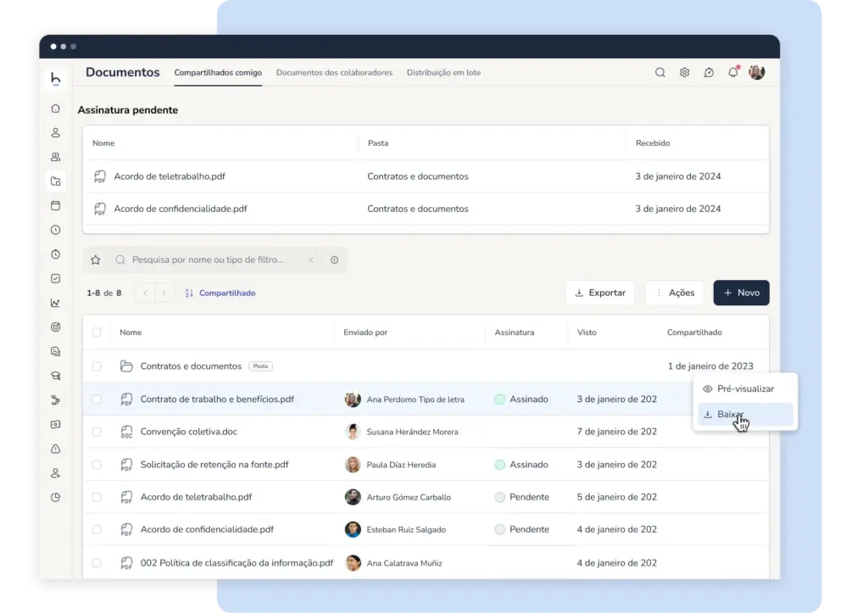This screenshot has width=868, height=614.
Task: Click the Exportar button
Action: coord(600,293)
